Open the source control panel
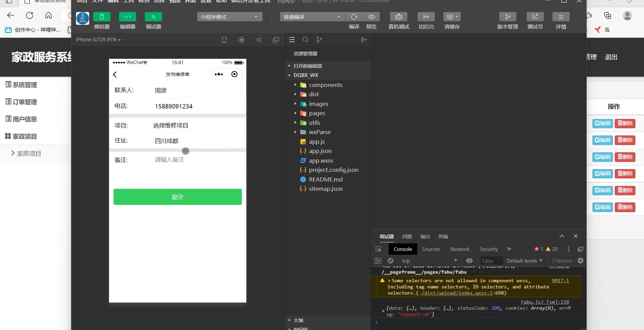This screenshot has width=644, height=330. [x=319, y=40]
